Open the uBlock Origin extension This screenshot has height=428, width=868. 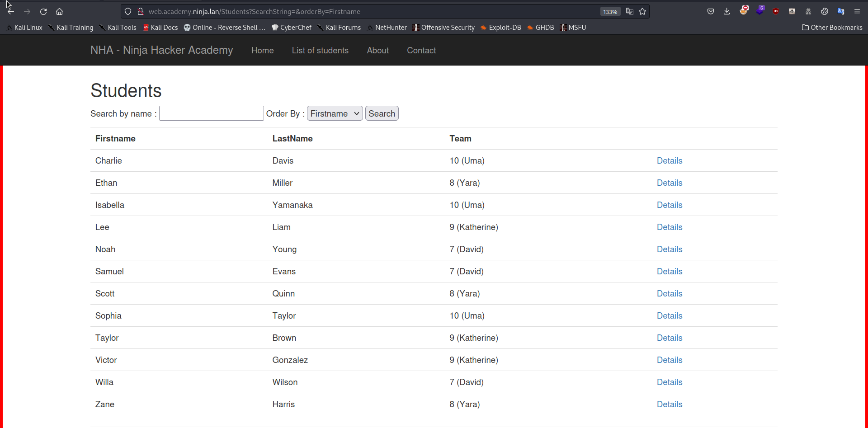point(776,11)
